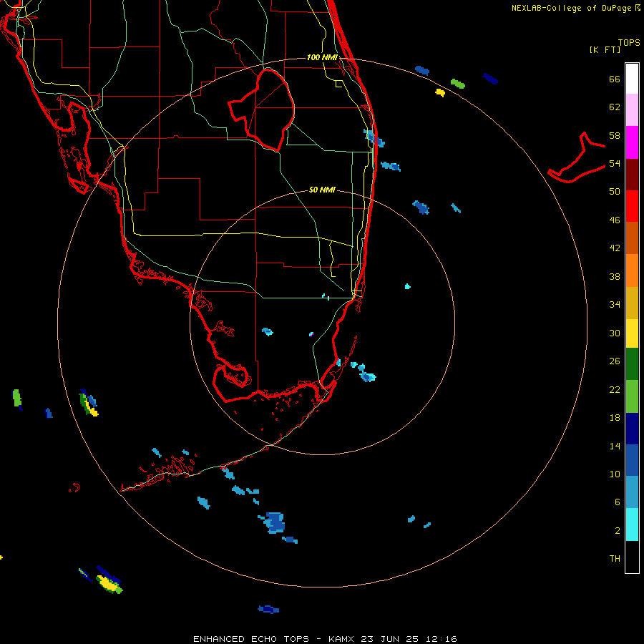Screen dimensions: 644x644
Task: Click the 50 NMI range ring label
Action: point(322,190)
